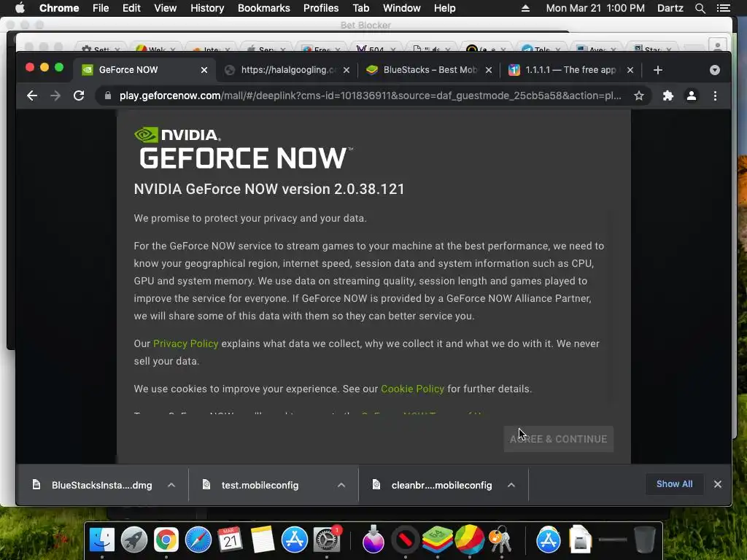The image size is (747, 560).
Task: Click the menu bar date and time
Action: pyautogui.click(x=595, y=8)
